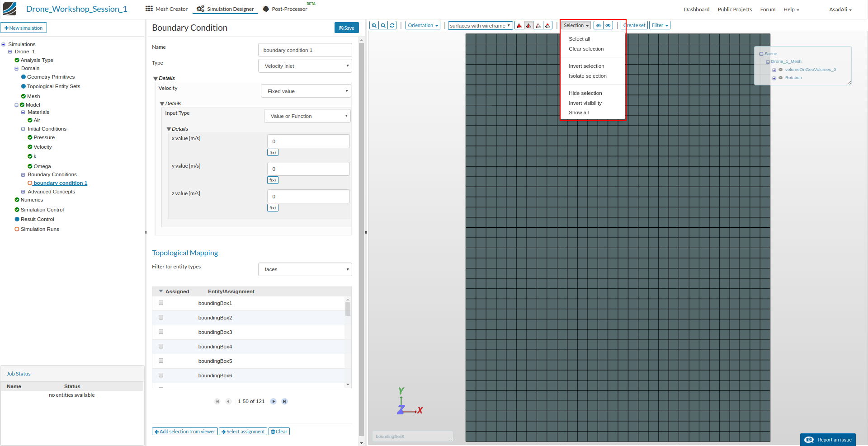The width and height of the screenshot is (868, 446).
Task: Click Report an issue button
Action: 828,440
